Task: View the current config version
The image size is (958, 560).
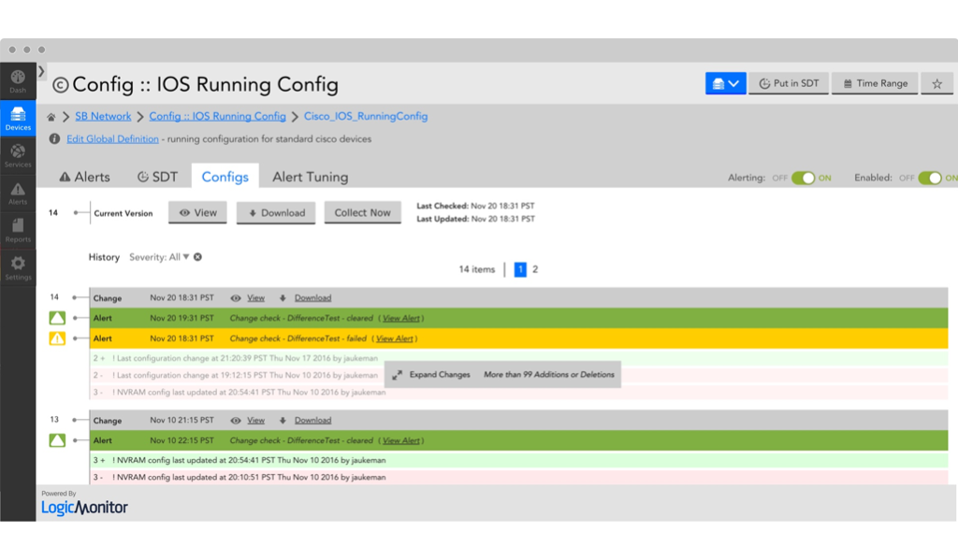Action: (x=197, y=212)
